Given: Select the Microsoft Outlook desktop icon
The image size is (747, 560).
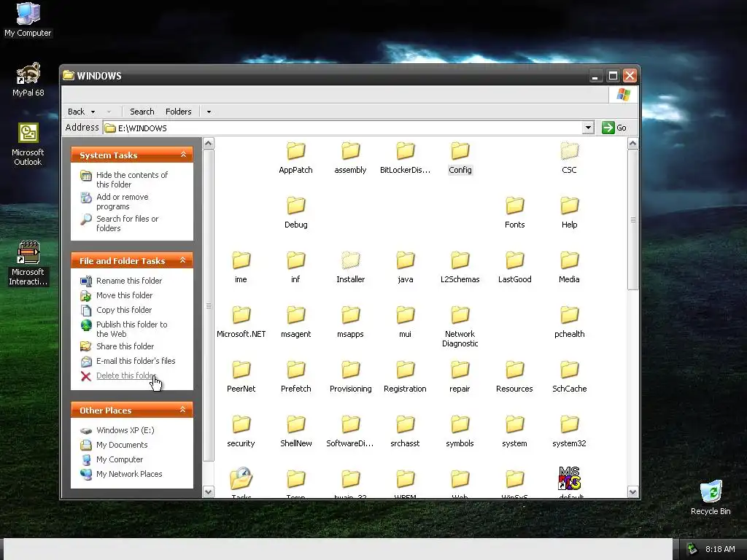Looking at the screenshot, I should pyautogui.click(x=28, y=144).
